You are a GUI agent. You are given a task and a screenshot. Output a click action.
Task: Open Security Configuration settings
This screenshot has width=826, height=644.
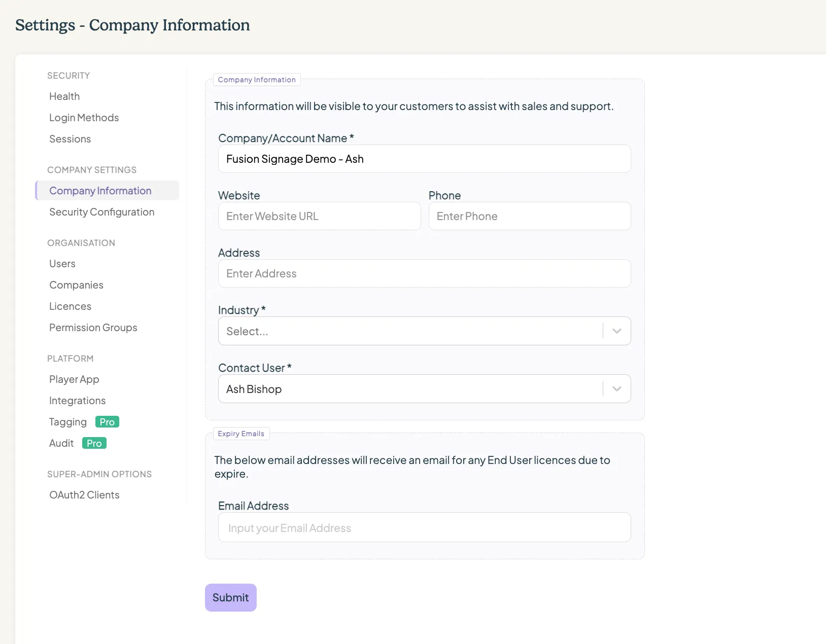(101, 212)
